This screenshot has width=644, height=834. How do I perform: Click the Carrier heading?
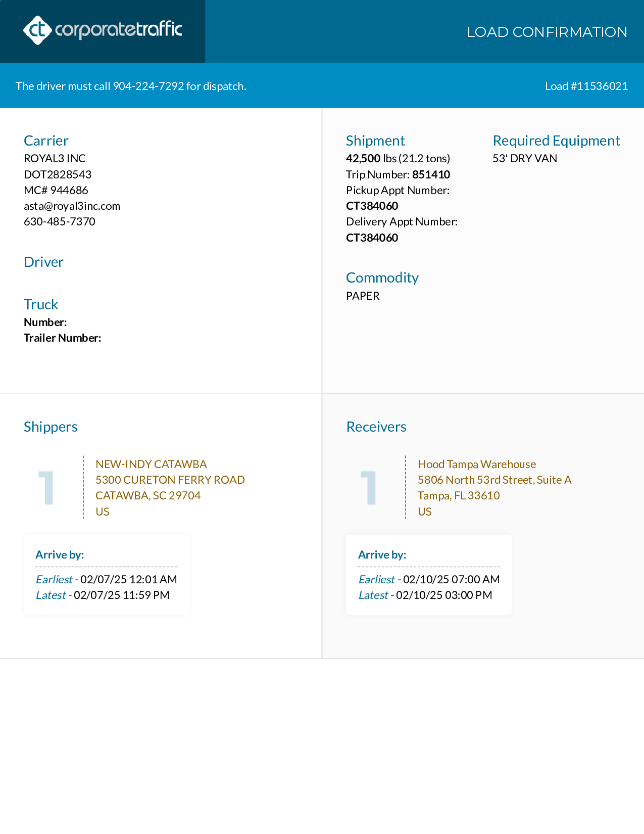click(46, 141)
